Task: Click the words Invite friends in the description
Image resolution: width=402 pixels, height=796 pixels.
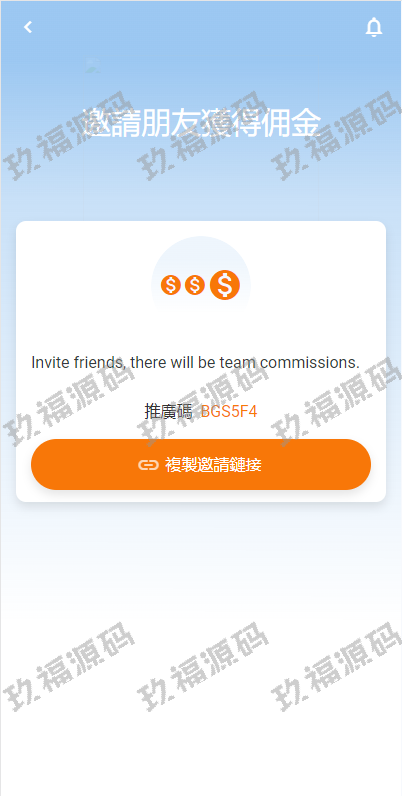Action: tap(79, 363)
